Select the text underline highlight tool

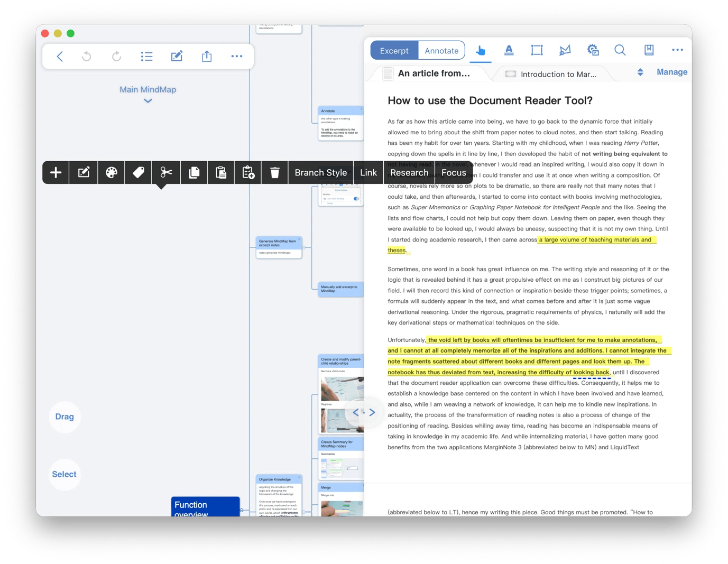pyautogui.click(x=509, y=50)
